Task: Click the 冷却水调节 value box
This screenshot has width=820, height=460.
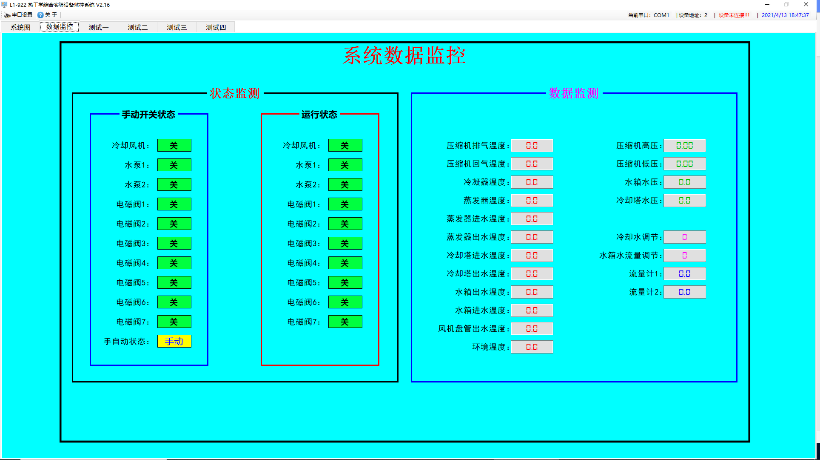Action: (685, 237)
